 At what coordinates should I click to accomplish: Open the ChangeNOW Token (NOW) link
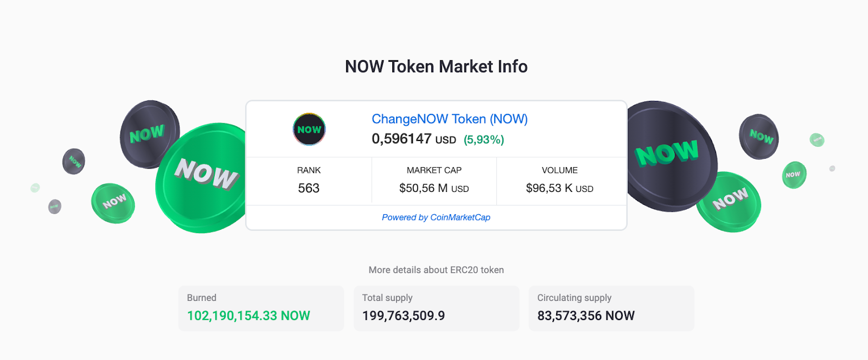(449, 119)
